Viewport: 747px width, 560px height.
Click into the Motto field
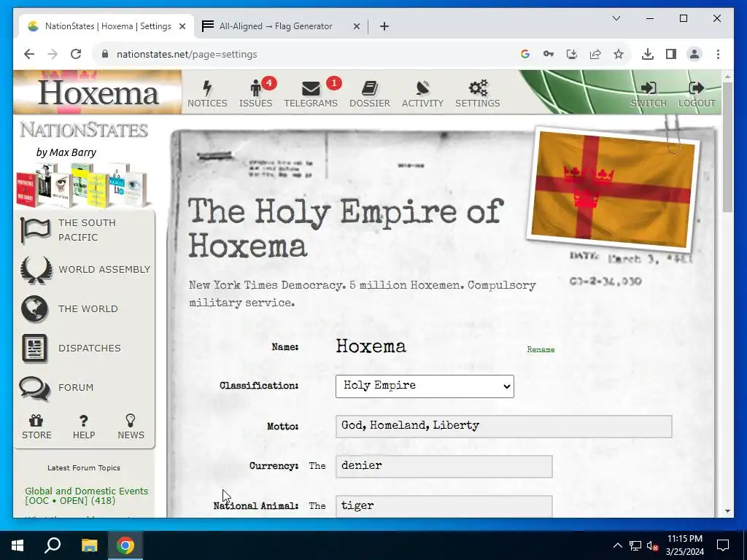[503, 426]
